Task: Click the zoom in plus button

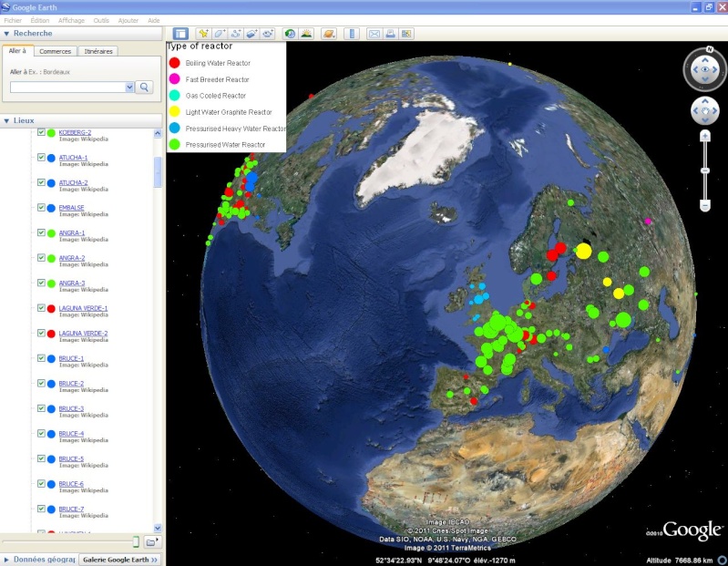Action: (x=705, y=136)
